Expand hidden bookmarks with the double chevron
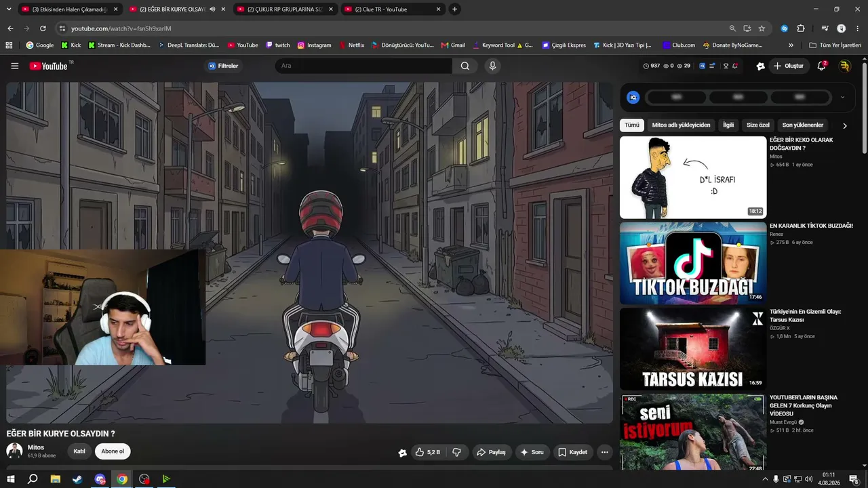Image resolution: width=868 pixels, height=488 pixels. (791, 45)
